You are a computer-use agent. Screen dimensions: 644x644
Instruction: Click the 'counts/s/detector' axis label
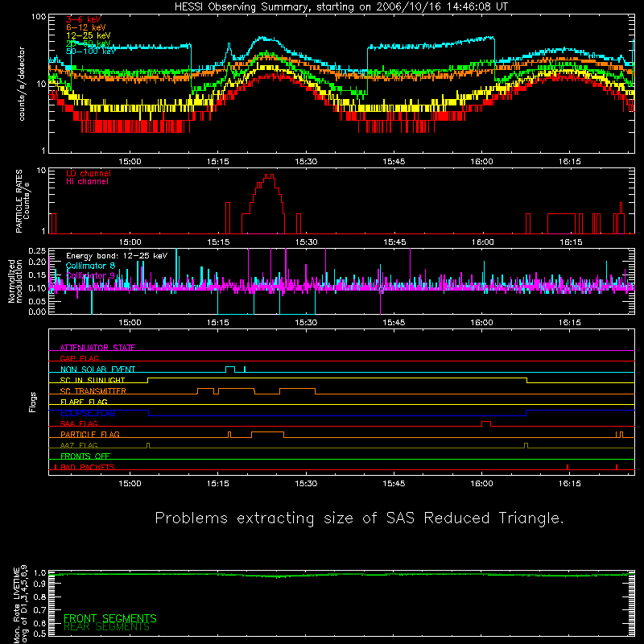click(22, 84)
